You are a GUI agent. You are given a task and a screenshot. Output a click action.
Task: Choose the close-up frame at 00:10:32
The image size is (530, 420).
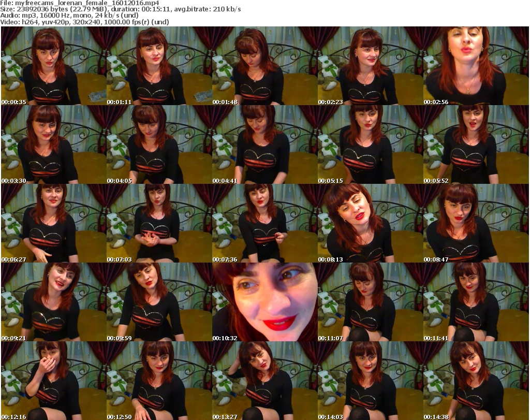tap(264, 302)
